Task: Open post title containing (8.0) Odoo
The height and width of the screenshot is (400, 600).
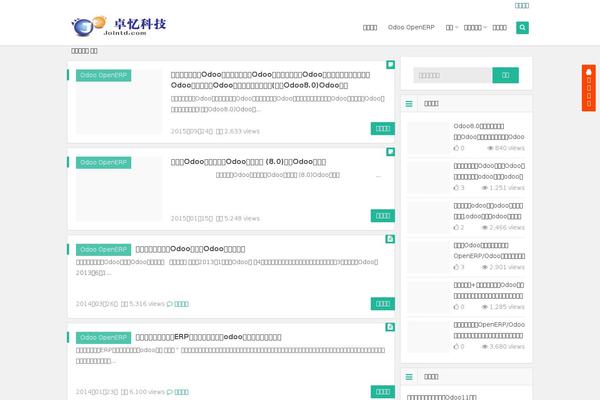Action: pos(248,162)
